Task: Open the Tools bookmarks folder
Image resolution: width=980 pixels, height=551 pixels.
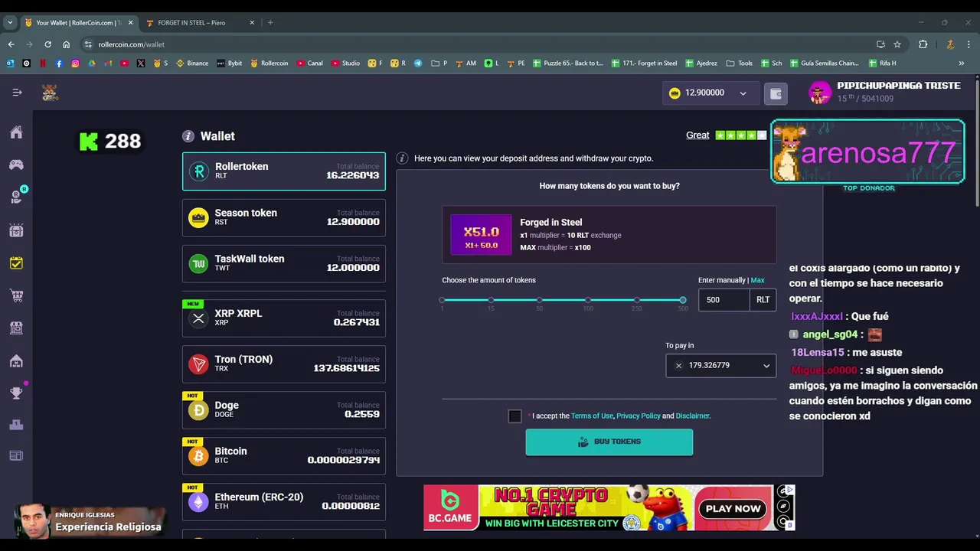Action: click(740, 64)
